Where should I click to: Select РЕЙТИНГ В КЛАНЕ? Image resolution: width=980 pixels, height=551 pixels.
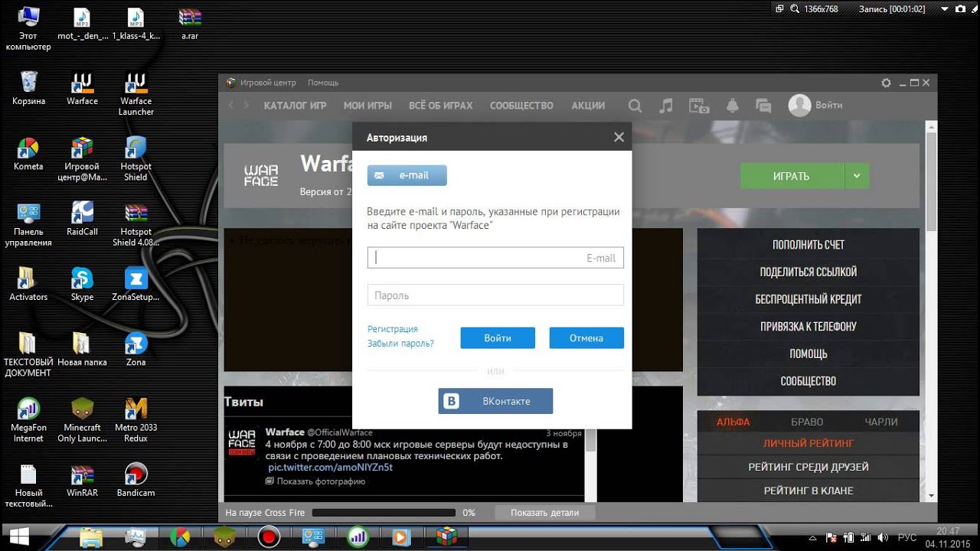coord(808,491)
